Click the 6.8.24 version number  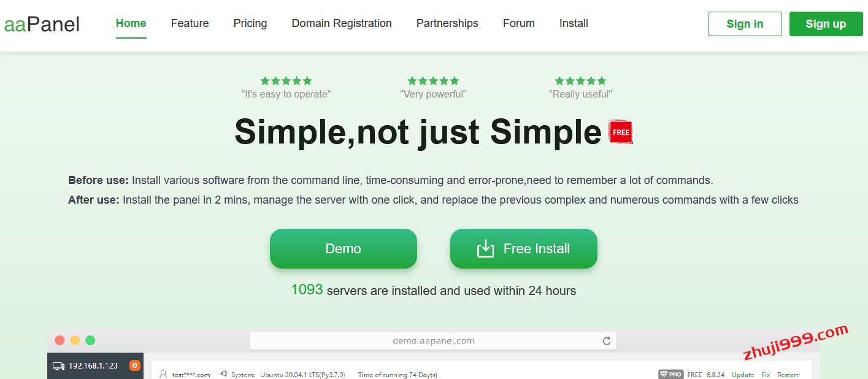pos(715,375)
